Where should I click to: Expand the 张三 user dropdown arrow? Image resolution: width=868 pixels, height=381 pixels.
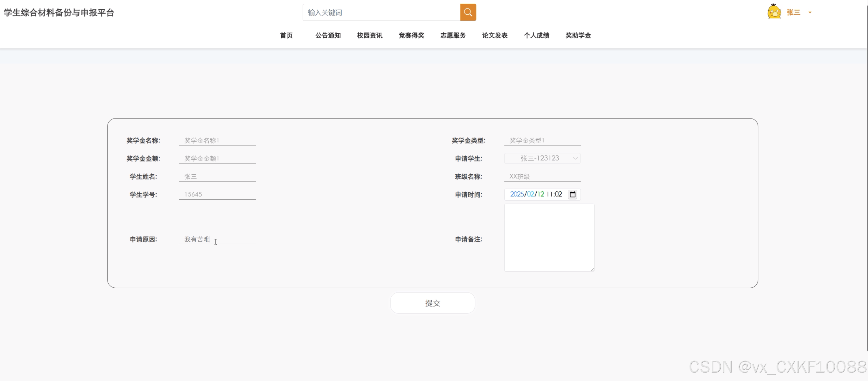pos(810,12)
